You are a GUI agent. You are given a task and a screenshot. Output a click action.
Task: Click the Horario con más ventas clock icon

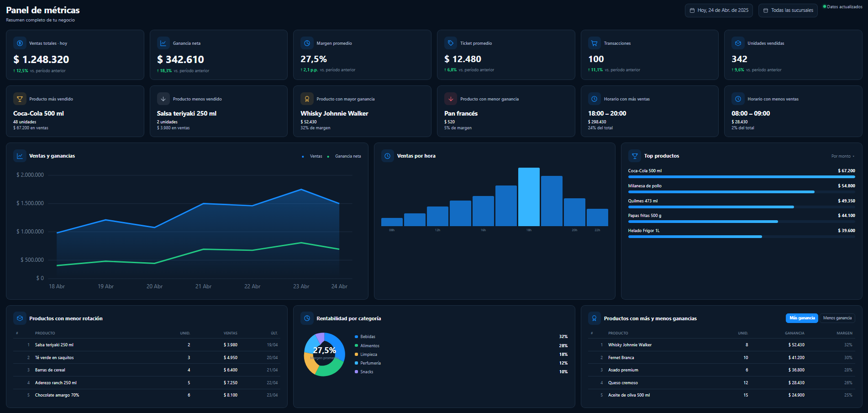pos(594,99)
